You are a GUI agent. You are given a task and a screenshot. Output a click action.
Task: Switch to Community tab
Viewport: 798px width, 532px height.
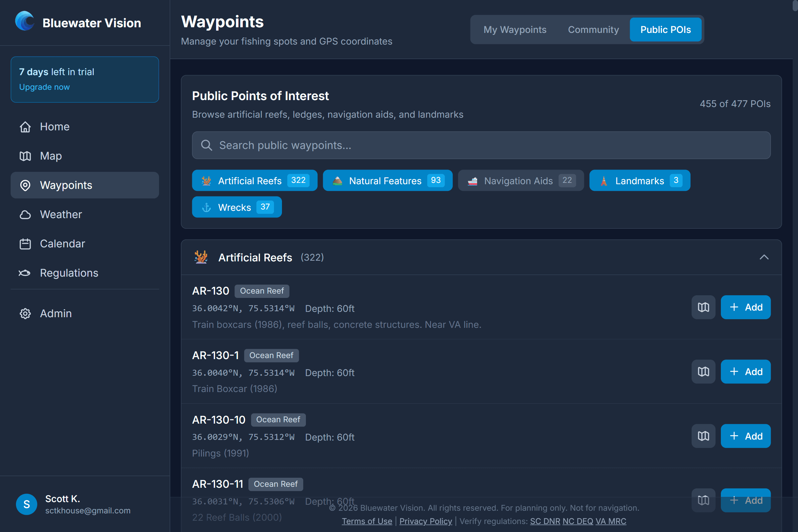tap(593, 30)
